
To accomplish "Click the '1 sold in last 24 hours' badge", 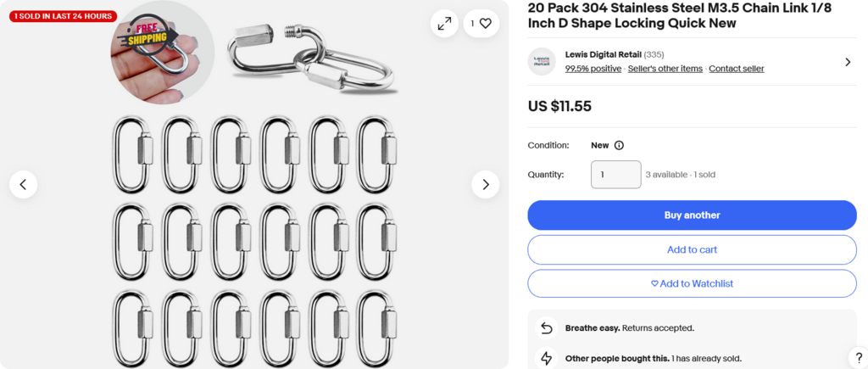I will click(x=64, y=16).
